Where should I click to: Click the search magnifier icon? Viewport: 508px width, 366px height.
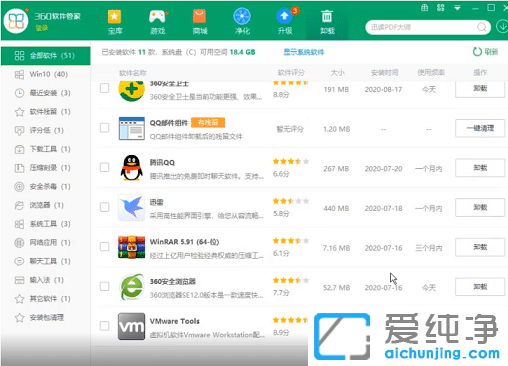[482, 27]
